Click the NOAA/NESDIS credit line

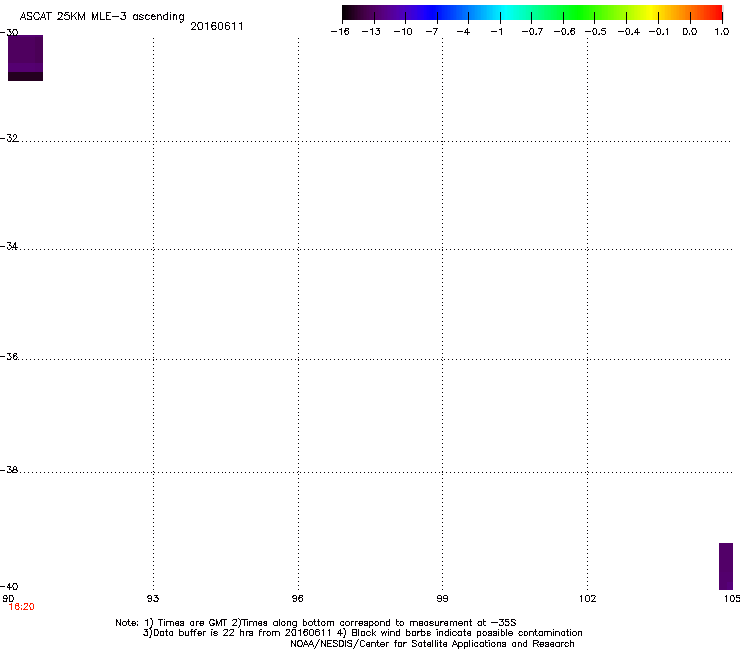tap(432, 644)
